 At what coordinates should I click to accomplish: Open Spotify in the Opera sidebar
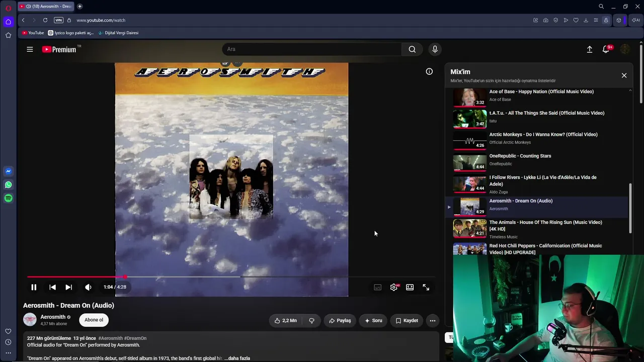click(8, 198)
